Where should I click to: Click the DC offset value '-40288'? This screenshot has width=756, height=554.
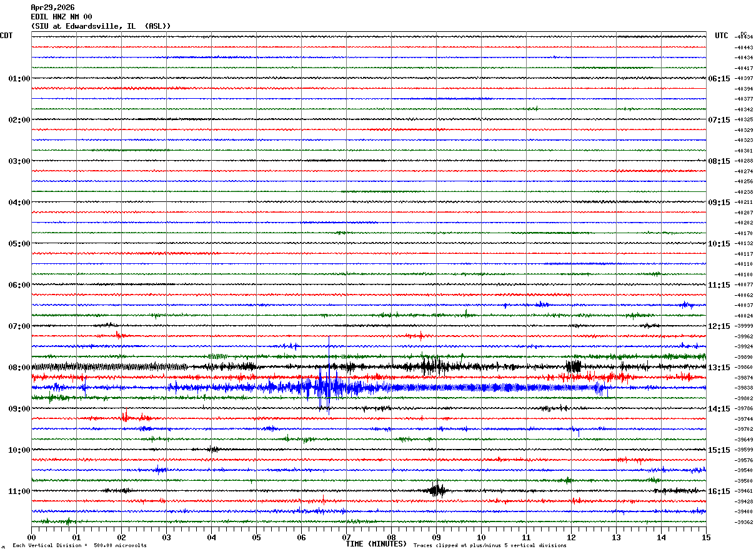(744, 161)
